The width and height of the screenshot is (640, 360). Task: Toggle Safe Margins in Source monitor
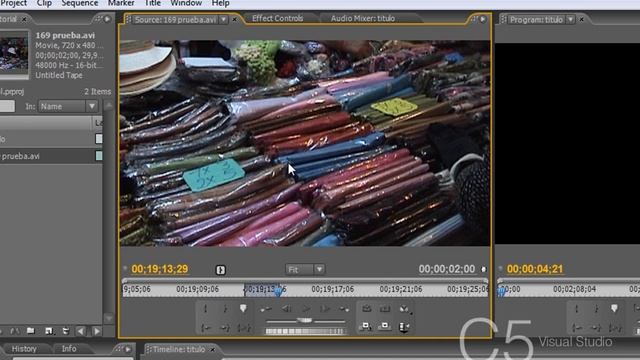pyautogui.click(x=384, y=309)
